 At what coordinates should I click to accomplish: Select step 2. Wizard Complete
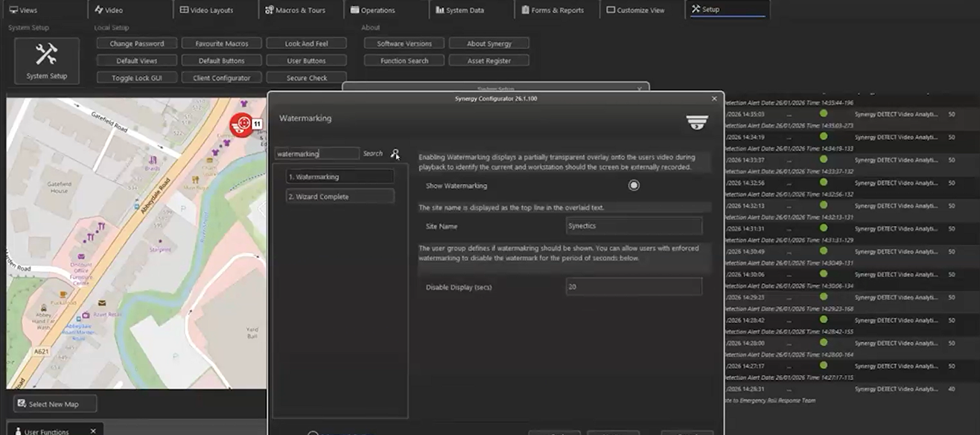(x=340, y=197)
